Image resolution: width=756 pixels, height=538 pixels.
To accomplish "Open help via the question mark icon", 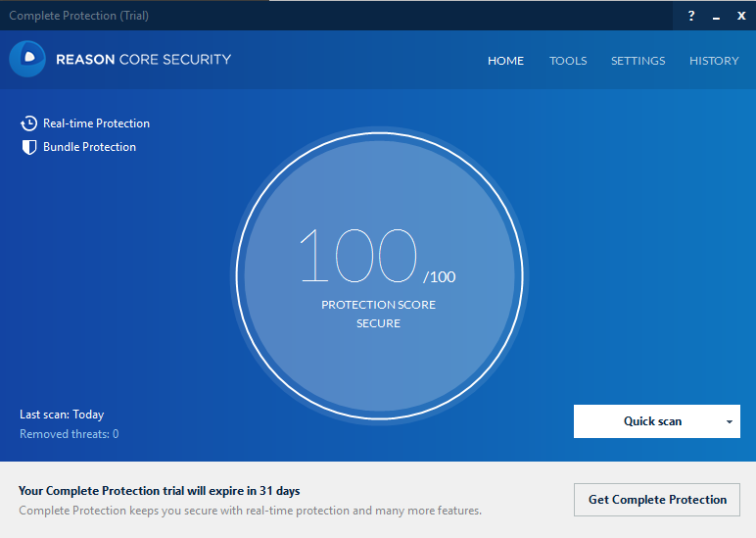I will (x=691, y=16).
